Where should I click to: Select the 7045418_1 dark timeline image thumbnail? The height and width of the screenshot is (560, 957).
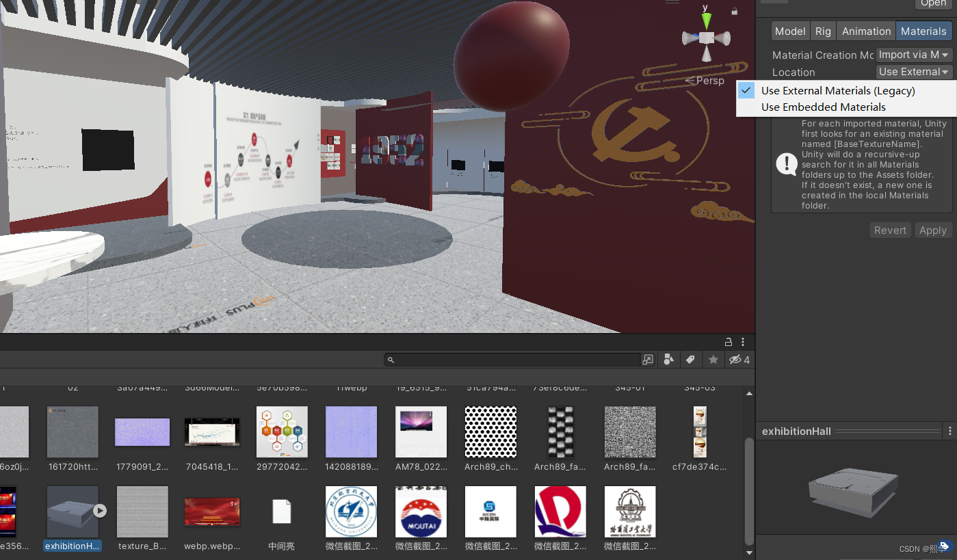pos(212,432)
